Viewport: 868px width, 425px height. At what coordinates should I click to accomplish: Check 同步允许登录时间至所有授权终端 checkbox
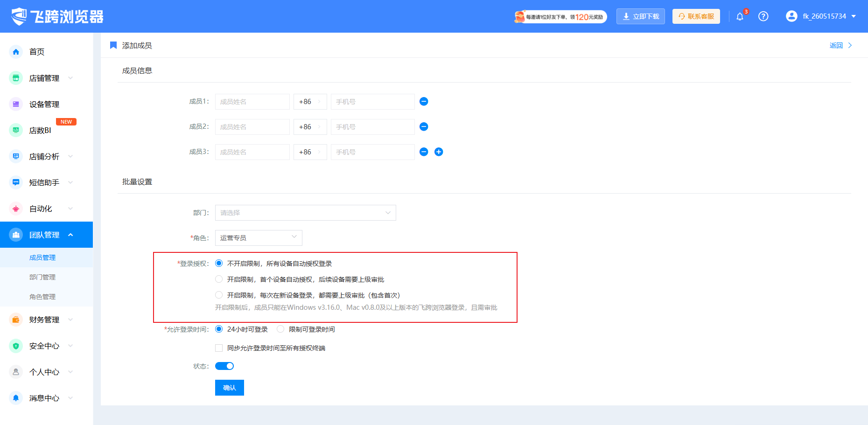point(219,348)
